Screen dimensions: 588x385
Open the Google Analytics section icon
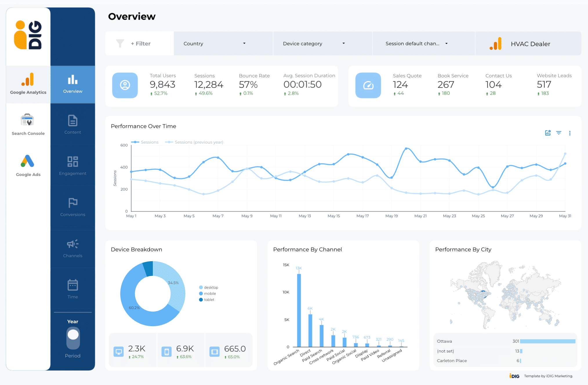click(x=28, y=80)
